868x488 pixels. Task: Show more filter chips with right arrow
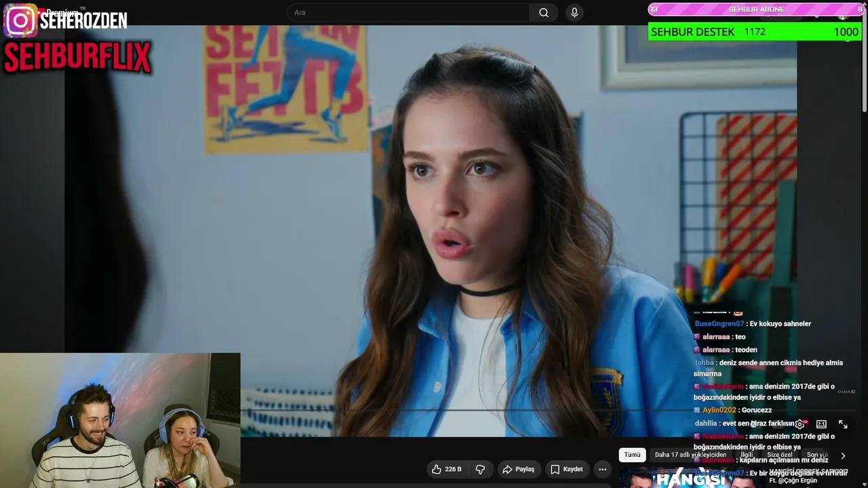843,455
